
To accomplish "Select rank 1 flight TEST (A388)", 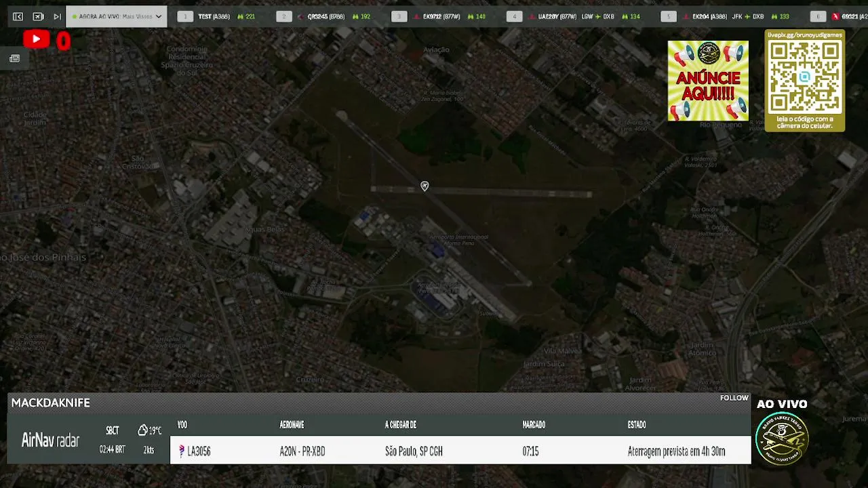I will coord(214,16).
